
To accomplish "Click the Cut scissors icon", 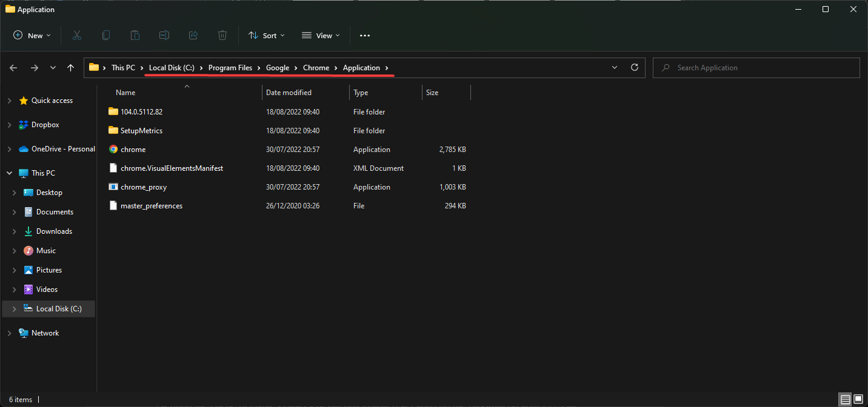I will [77, 36].
